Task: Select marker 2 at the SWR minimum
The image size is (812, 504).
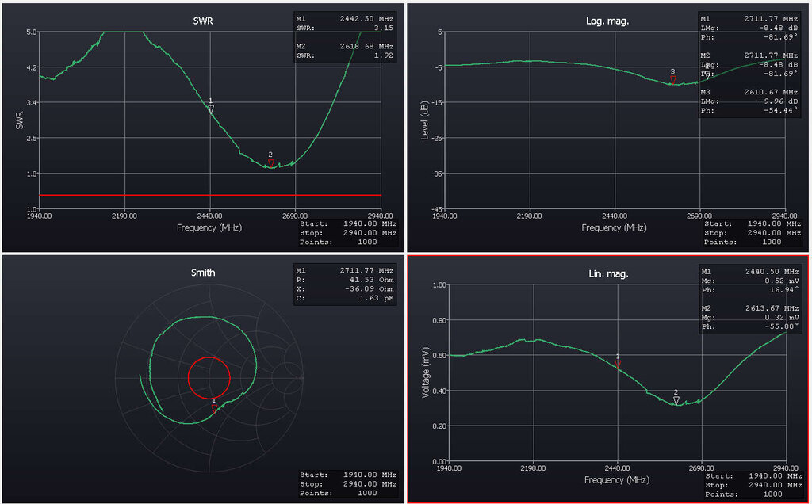Action: click(x=270, y=162)
